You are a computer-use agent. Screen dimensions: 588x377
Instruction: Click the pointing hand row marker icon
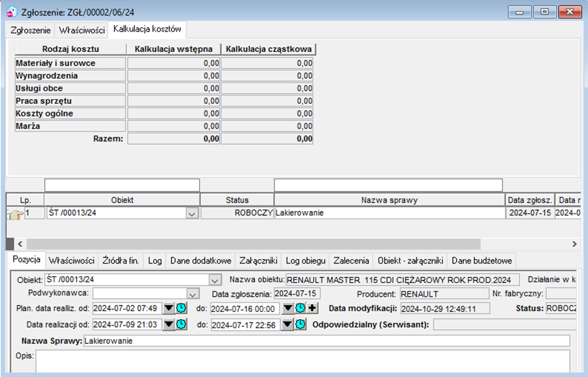point(16,215)
